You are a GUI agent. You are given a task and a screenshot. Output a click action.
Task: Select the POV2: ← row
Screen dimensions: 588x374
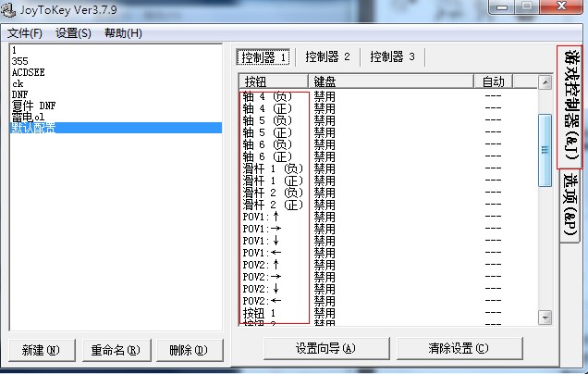point(388,301)
